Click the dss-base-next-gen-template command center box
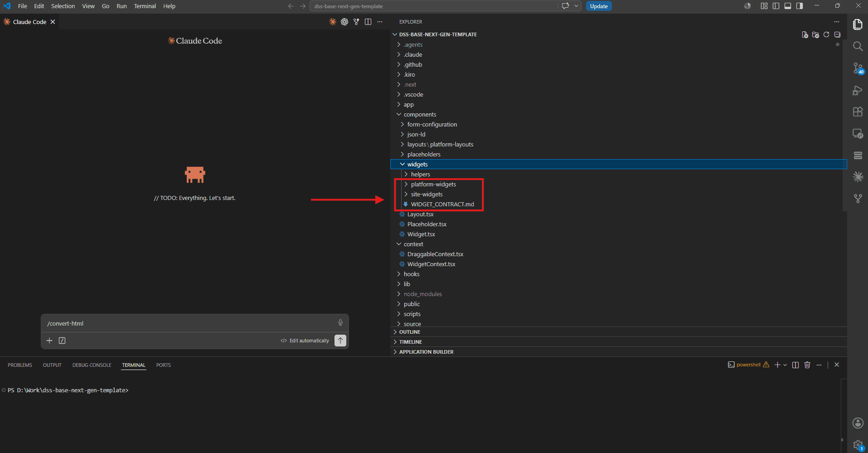The width and height of the screenshot is (868, 453). tap(434, 6)
